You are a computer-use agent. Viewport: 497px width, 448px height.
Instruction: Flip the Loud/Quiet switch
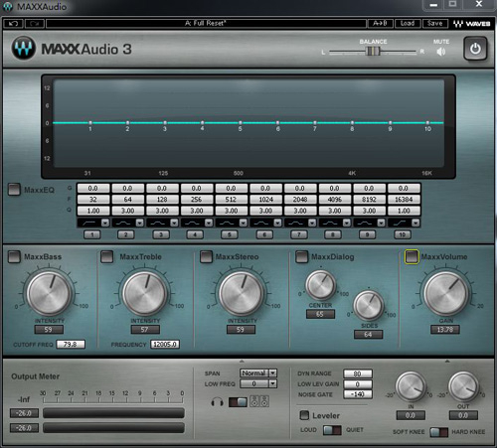(332, 430)
